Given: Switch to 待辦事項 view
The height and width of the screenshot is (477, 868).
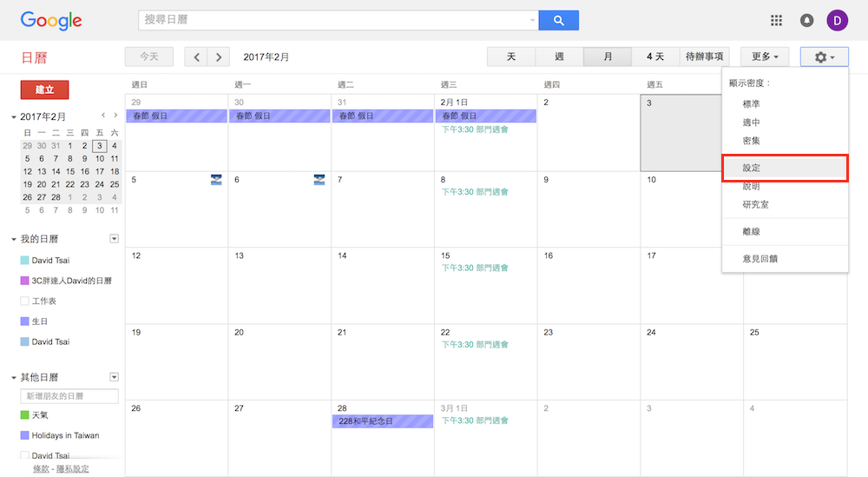Looking at the screenshot, I should coord(704,56).
